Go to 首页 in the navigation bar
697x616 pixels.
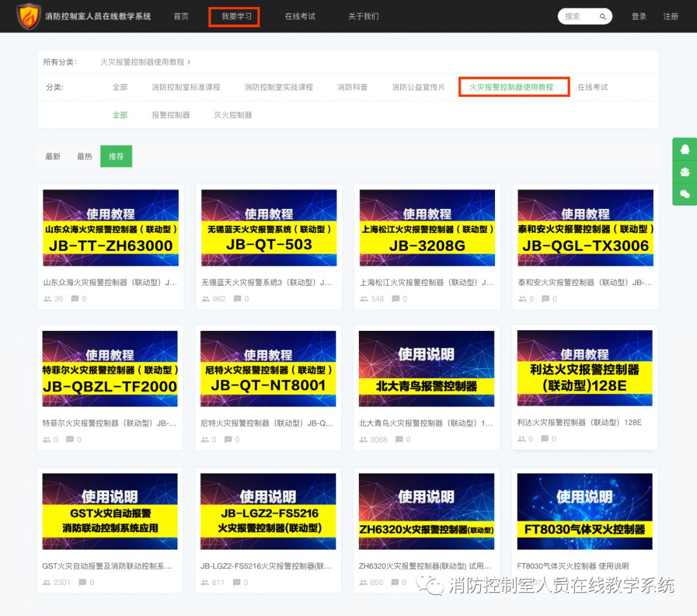pyautogui.click(x=181, y=16)
